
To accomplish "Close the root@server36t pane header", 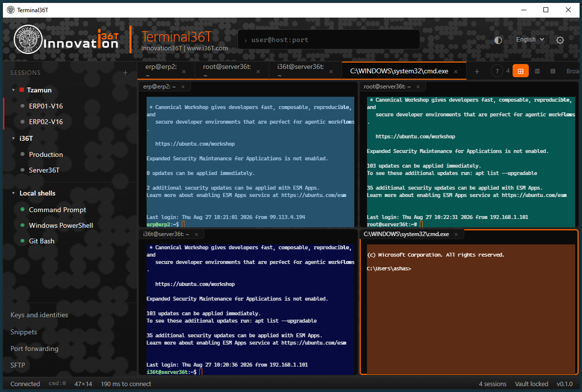I will pos(418,87).
